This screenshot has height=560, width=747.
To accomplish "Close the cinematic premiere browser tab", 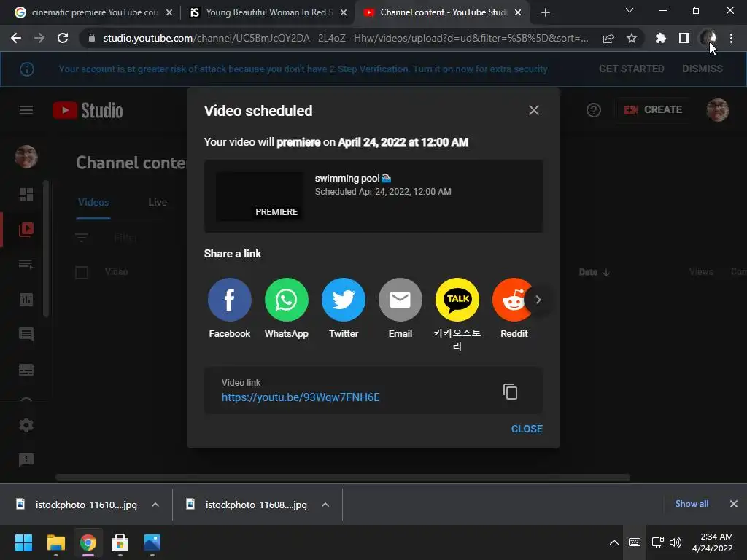I will (x=169, y=12).
